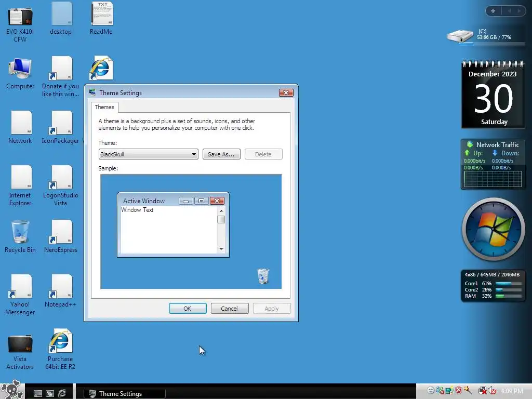Viewport: 532px width, 399px height.
Task: Click the calendar gadget showing December 30
Action: (493, 95)
